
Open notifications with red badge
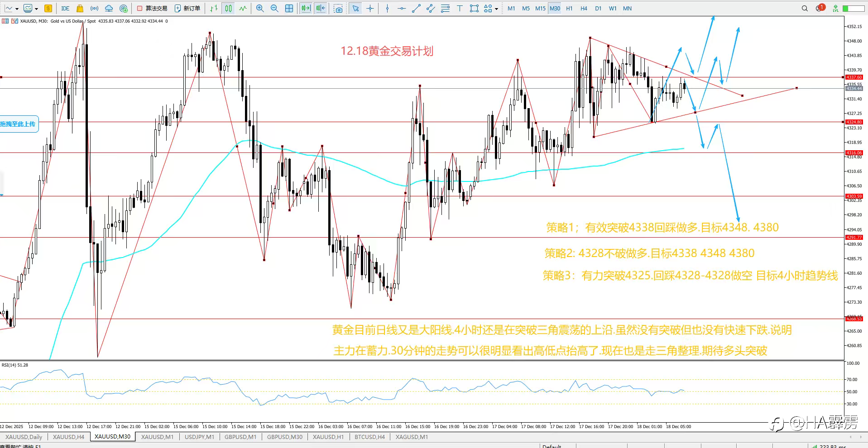click(820, 8)
